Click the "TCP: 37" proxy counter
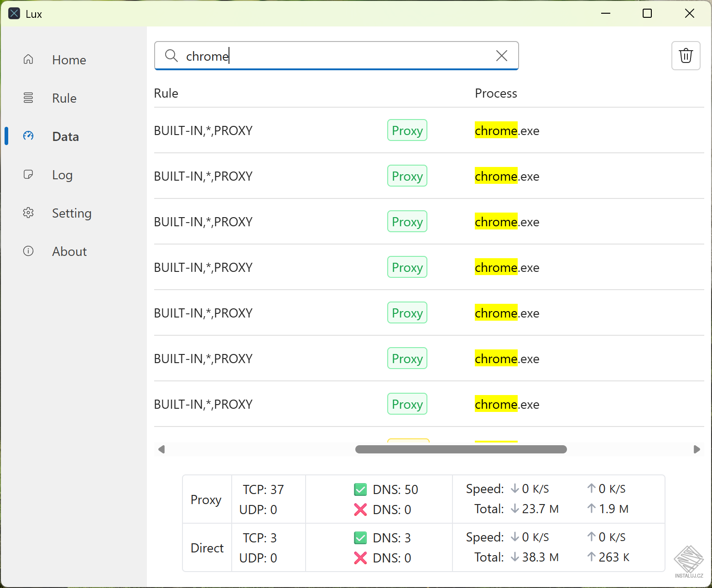712x588 pixels. point(263,489)
